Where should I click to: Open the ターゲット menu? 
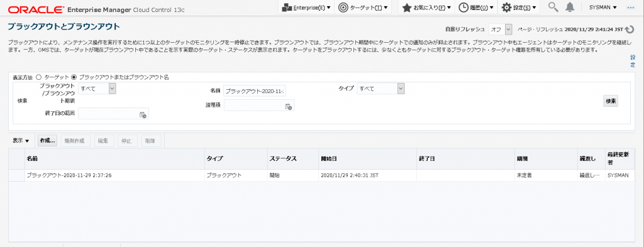click(x=363, y=8)
